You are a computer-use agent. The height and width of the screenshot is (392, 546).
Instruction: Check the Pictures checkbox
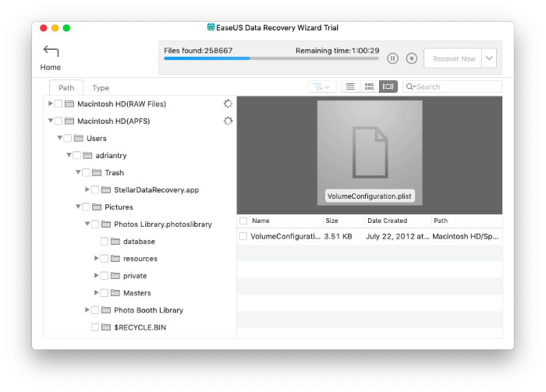pos(86,207)
